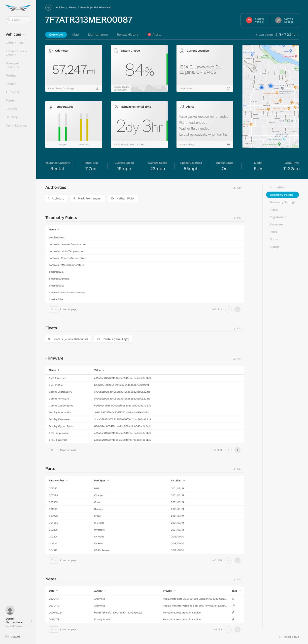Click the arrow beside 2 More Alerts
The image size is (308, 644).
(228, 145)
